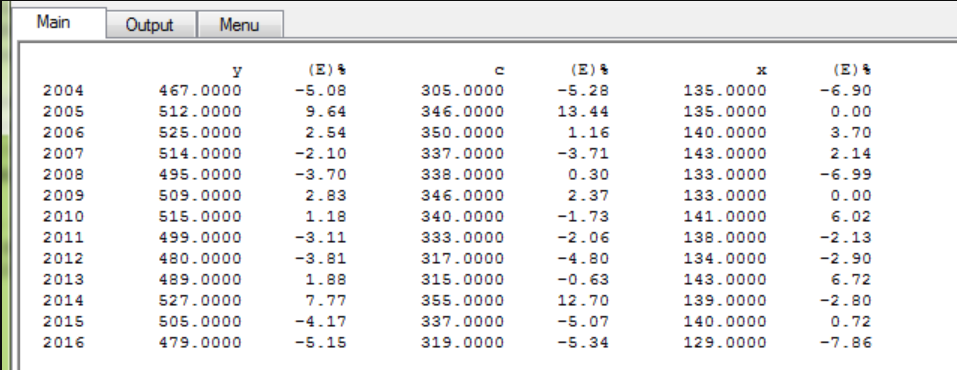Select c value 333.0000

pyautogui.click(x=463, y=238)
